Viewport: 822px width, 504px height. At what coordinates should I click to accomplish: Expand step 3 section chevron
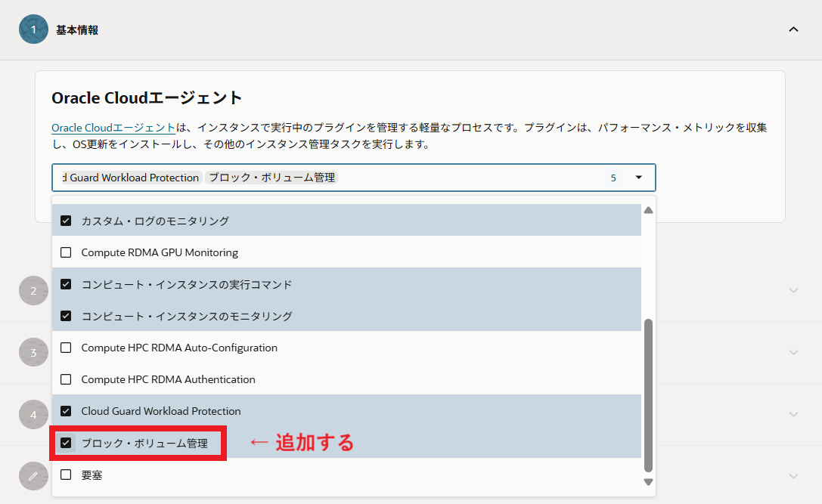coord(793,352)
